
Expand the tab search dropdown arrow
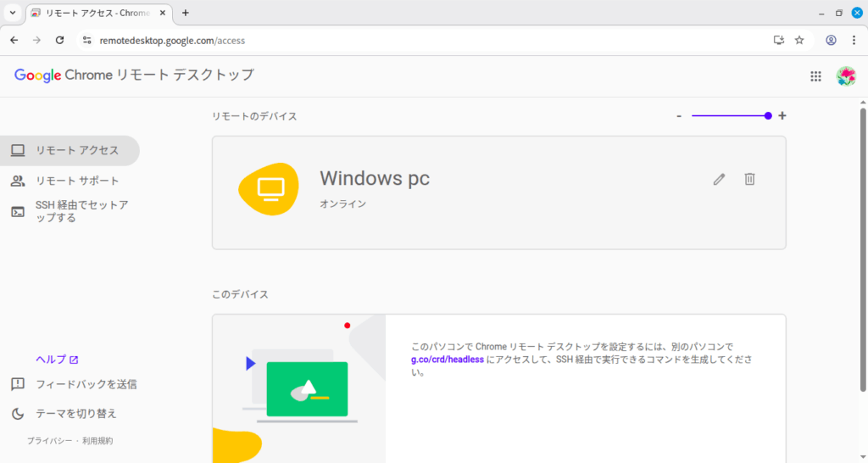click(x=13, y=13)
